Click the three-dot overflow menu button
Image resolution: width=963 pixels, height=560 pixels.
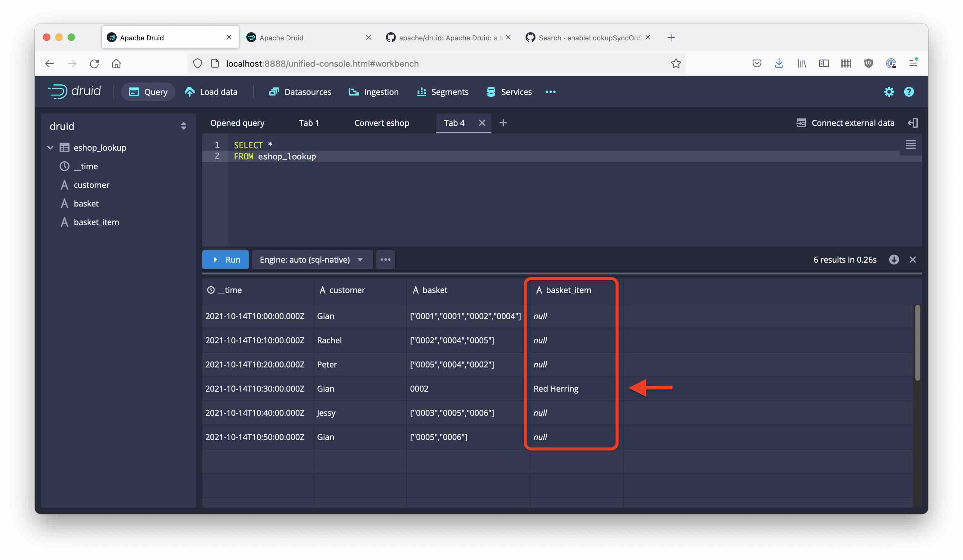tap(385, 259)
